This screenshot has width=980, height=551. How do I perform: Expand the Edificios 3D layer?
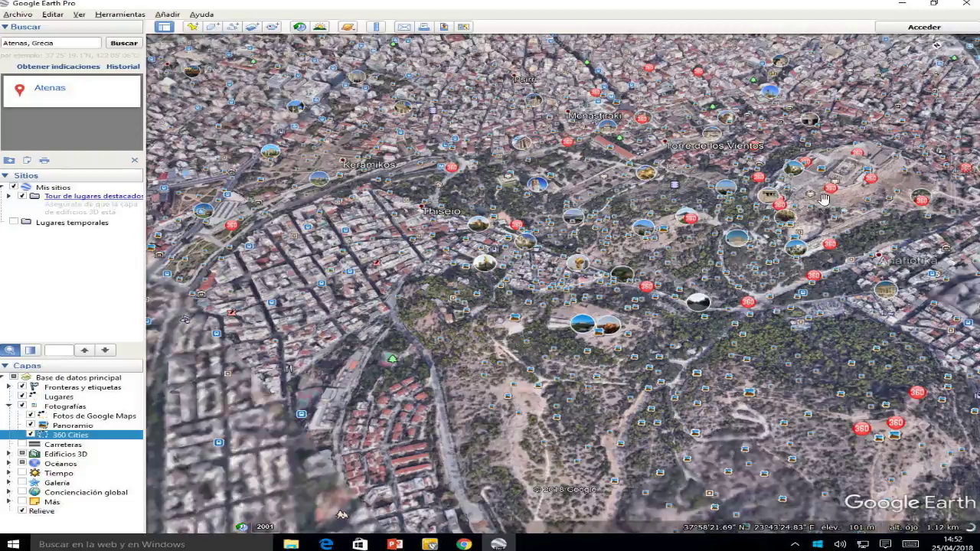9,454
